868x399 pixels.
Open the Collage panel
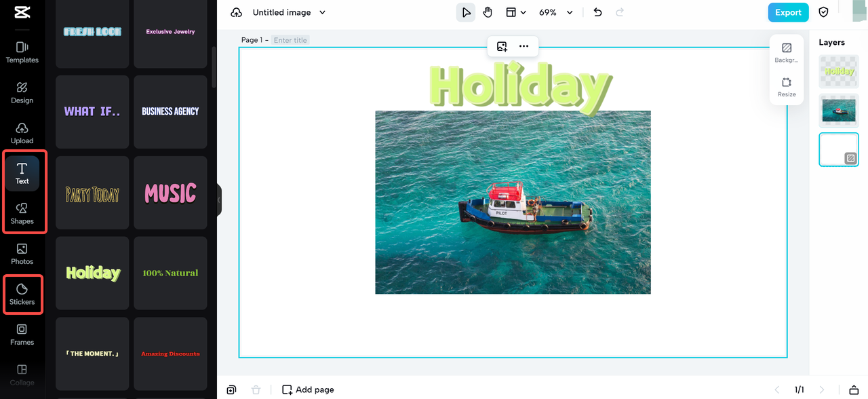click(22, 375)
